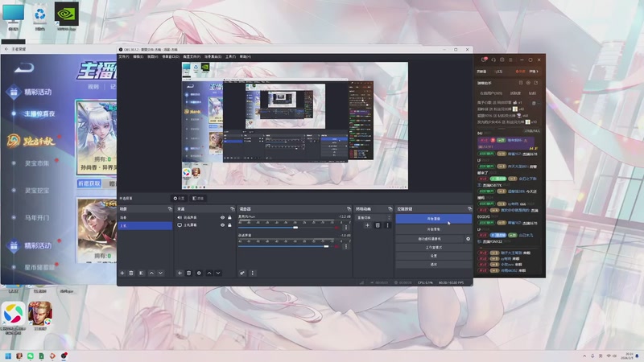The height and width of the screenshot is (362, 644).
Task: Delete selected source with sources trash icon
Action: [x=189, y=273]
